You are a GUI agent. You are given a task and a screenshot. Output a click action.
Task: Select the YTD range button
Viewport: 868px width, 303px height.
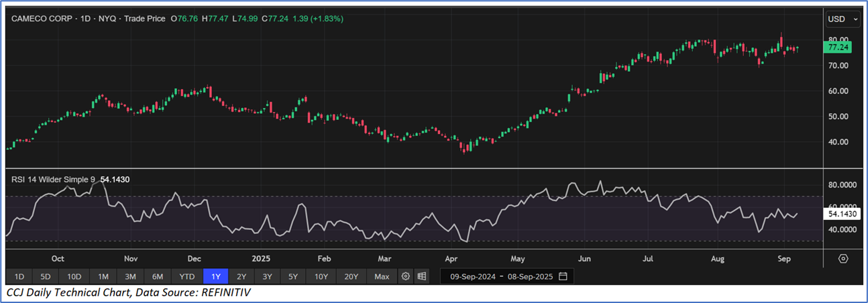point(187,276)
